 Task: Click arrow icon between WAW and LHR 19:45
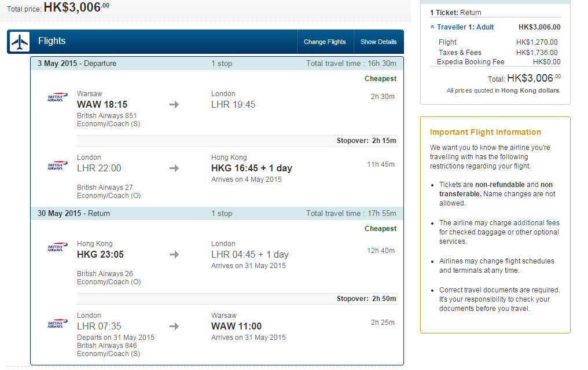tap(174, 104)
